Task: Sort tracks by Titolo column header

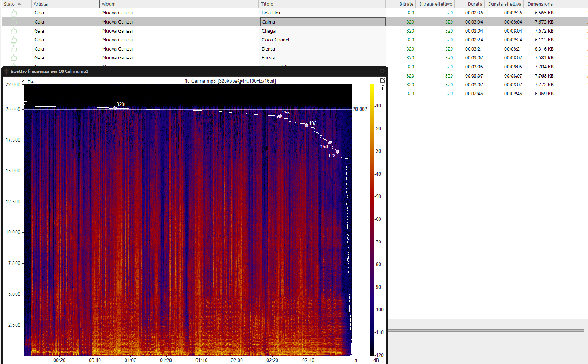Action: [323, 4]
